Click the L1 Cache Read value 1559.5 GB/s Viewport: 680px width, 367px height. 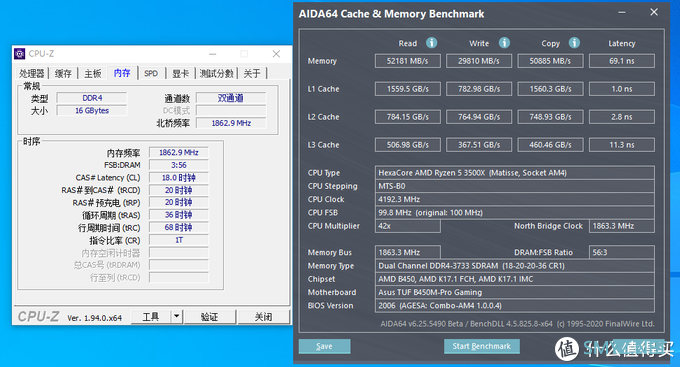point(408,89)
